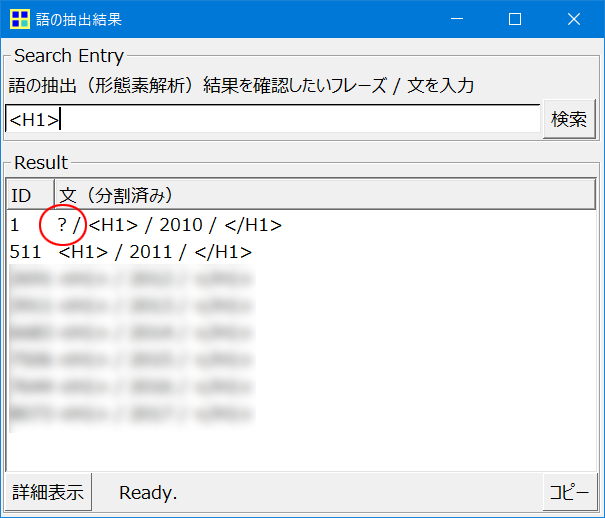The width and height of the screenshot is (605, 518).
Task: Sort by the ID column header
Action: click(x=30, y=195)
